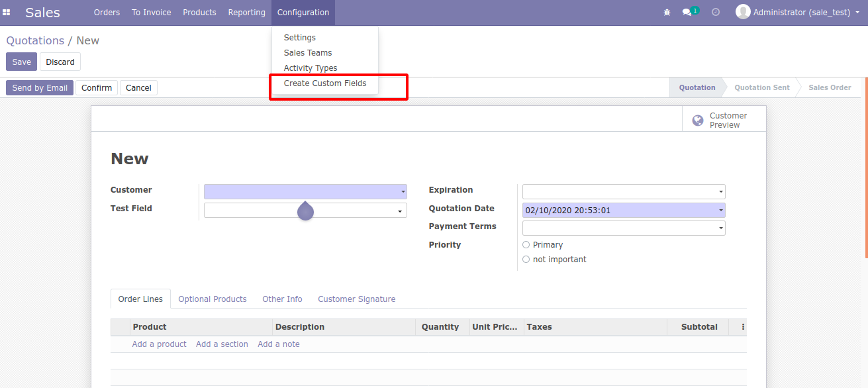Click the Administrator avatar icon
This screenshot has width=868, height=388.
click(x=743, y=12)
